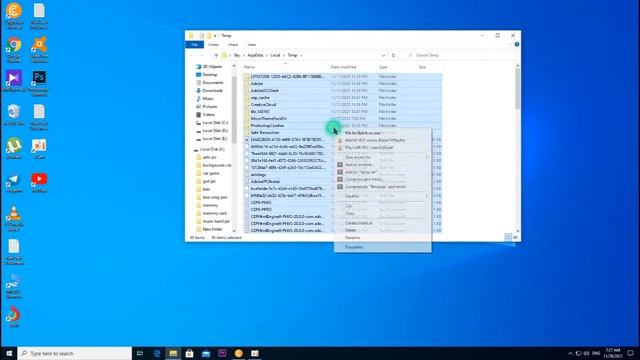Choose Create shortcut in the context menu
640x360 pixels.
click(382, 223)
